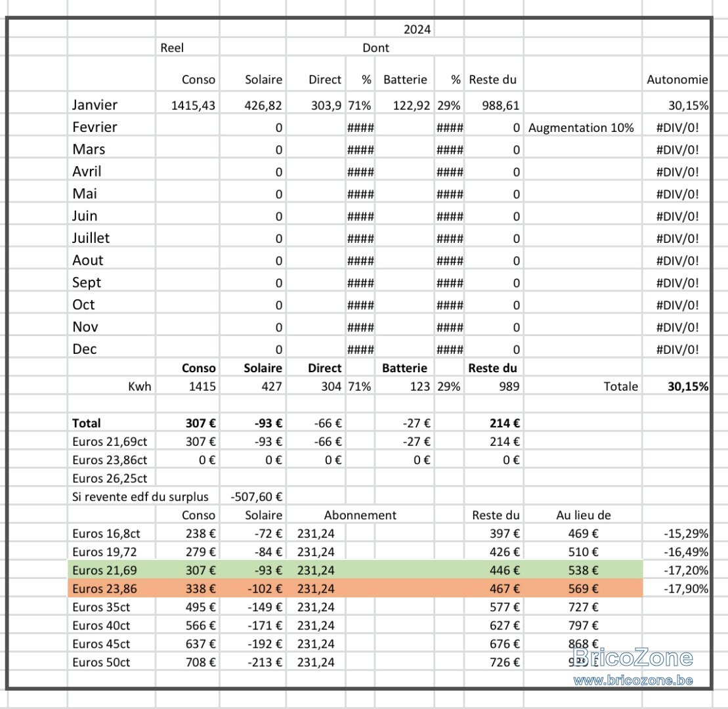Select the Totale 30,15% bold cell
Screen dimensions: 728x709
coord(677,386)
